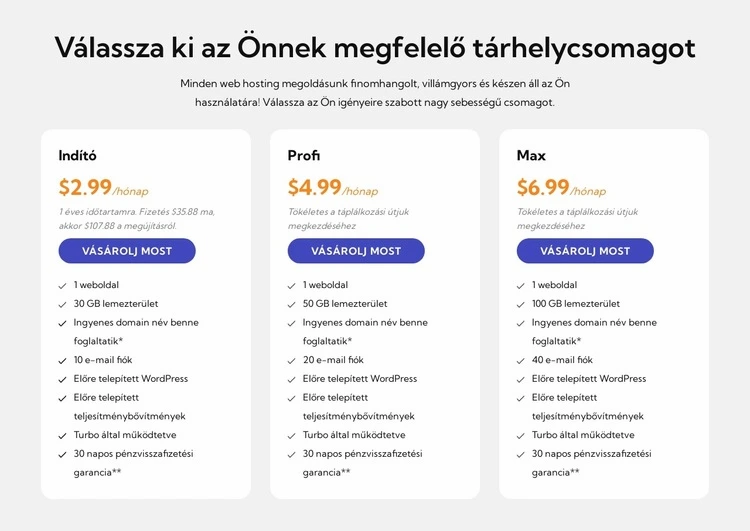Click the checkmark next to 10 e-mail fiók
This screenshot has width=750, height=531.
tap(64, 360)
